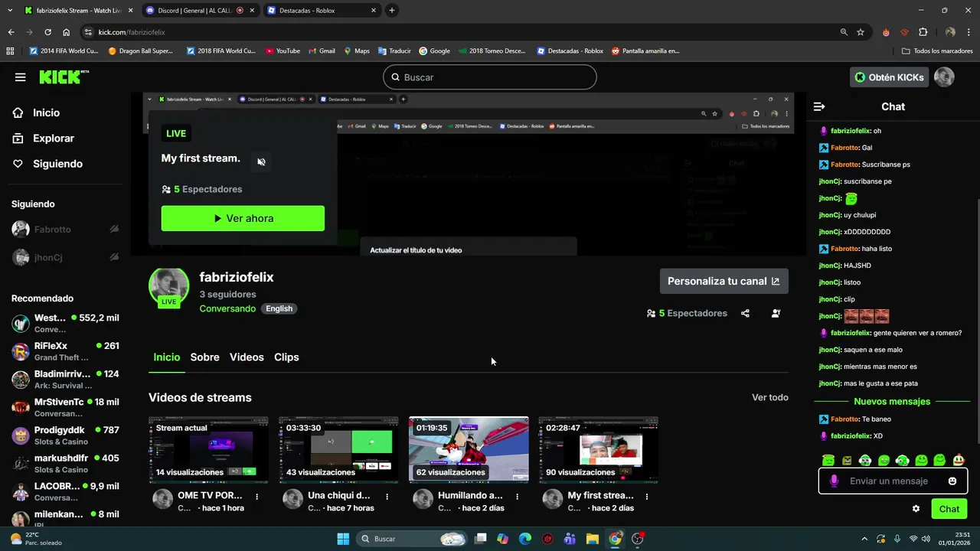980x551 pixels.
Task: Select the halo emote above chat input
Action: click(828, 461)
